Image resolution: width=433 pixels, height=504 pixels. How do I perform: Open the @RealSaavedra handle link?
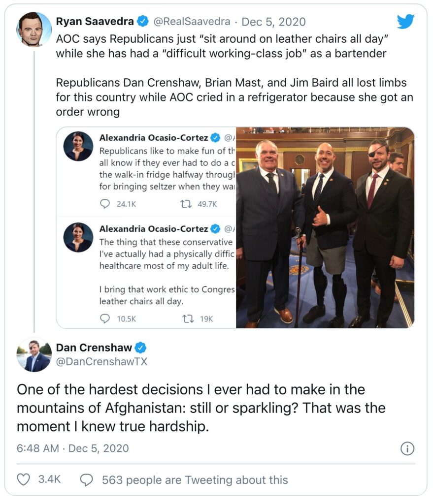tap(192, 22)
